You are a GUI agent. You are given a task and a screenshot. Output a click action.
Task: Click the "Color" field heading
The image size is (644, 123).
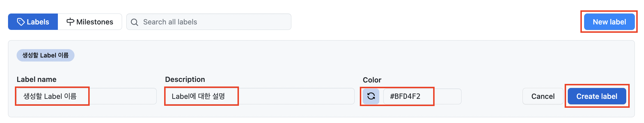coord(372,80)
